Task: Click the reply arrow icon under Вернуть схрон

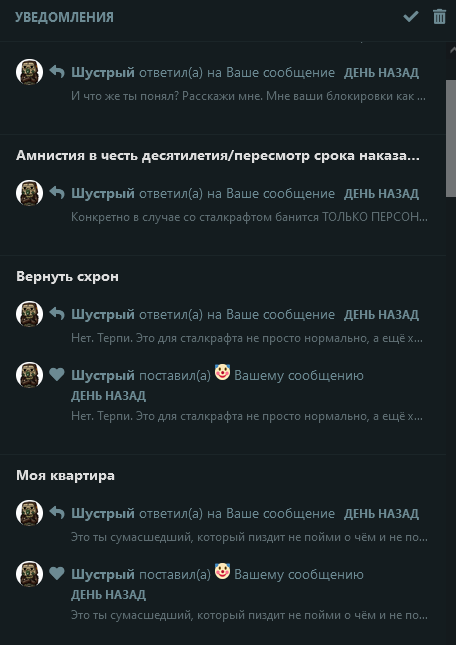Action: point(57,314)
